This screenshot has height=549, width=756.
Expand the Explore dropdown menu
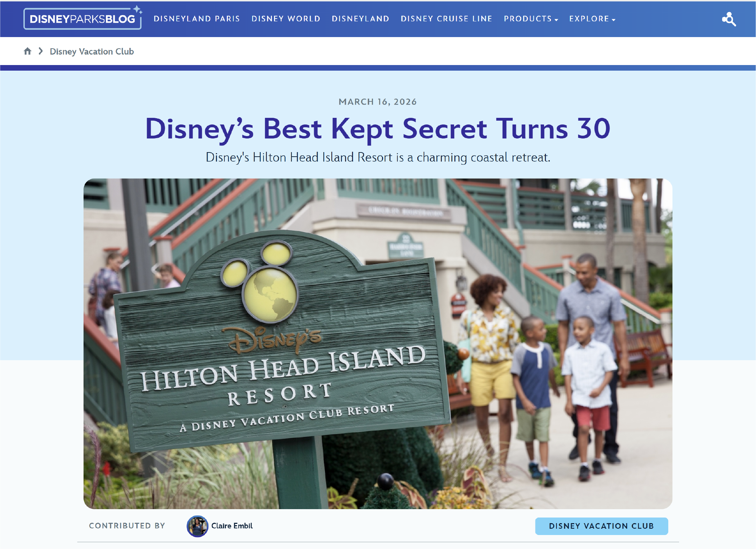coord(592,19)
